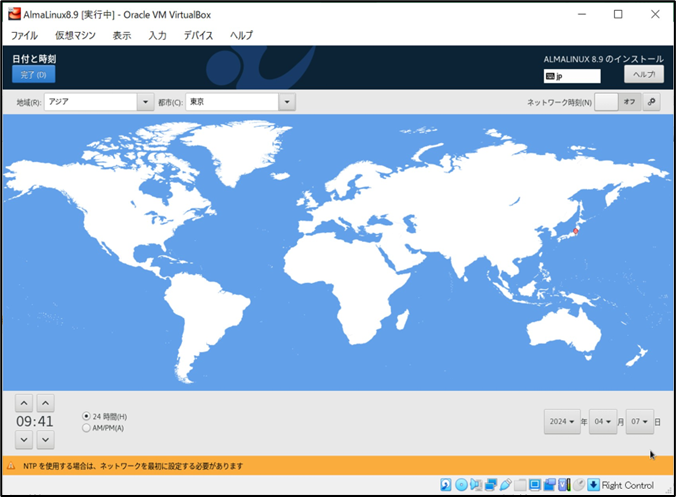This screenshot has height=497, width=676.
Task: Click the shared folders status icon
Action: (x=520, y=485)
